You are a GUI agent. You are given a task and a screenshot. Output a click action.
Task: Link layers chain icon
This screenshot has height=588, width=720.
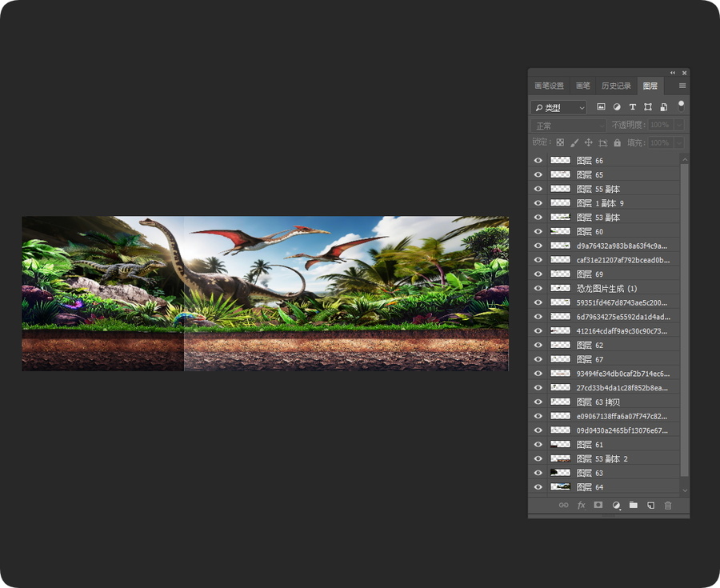563,505
